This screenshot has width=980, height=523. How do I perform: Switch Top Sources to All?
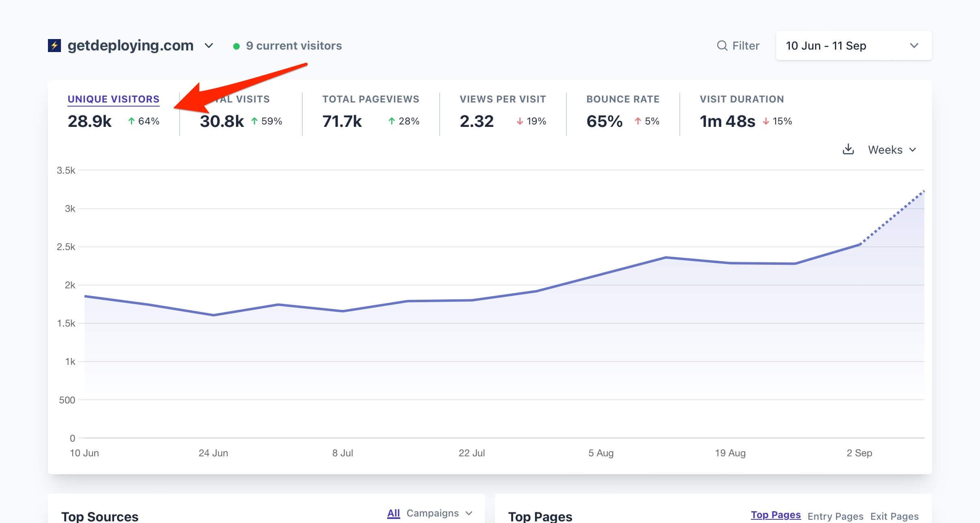393,513
